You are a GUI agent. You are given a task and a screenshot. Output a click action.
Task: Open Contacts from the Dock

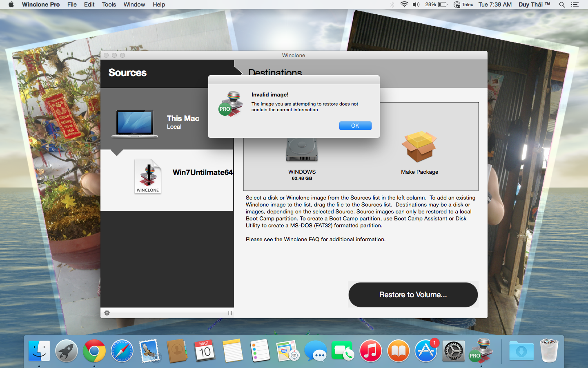tap(177, 351)
